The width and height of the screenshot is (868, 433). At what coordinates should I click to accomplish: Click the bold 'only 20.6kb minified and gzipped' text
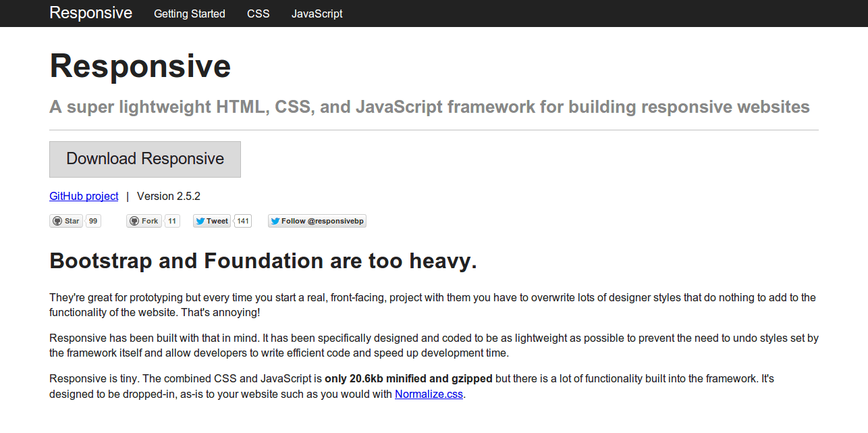(408, 378)
